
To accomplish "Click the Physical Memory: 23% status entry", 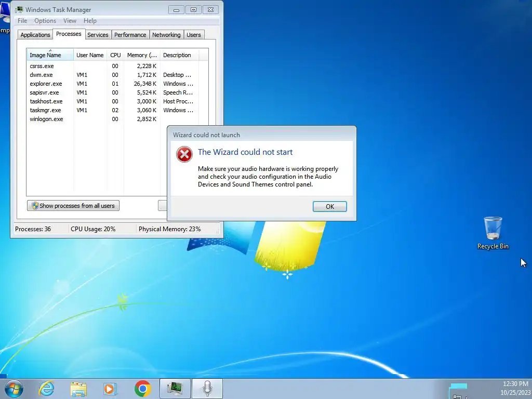I will 170,229.
